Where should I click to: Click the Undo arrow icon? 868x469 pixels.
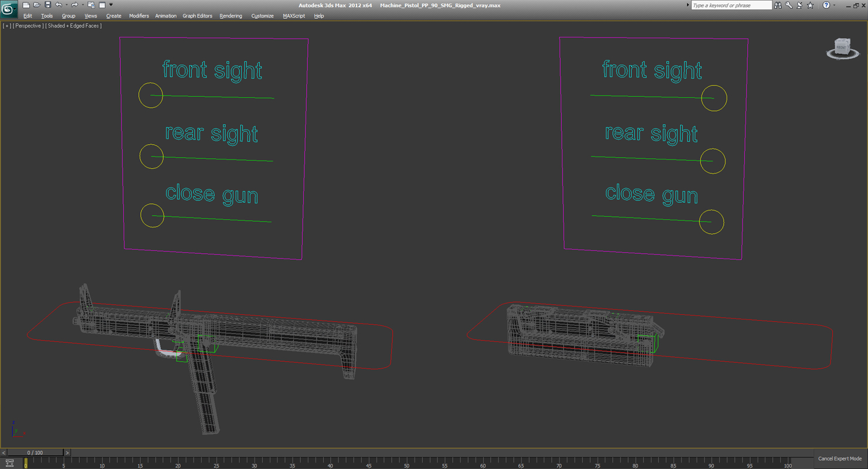pyautogui.click(x=59, y=5)
